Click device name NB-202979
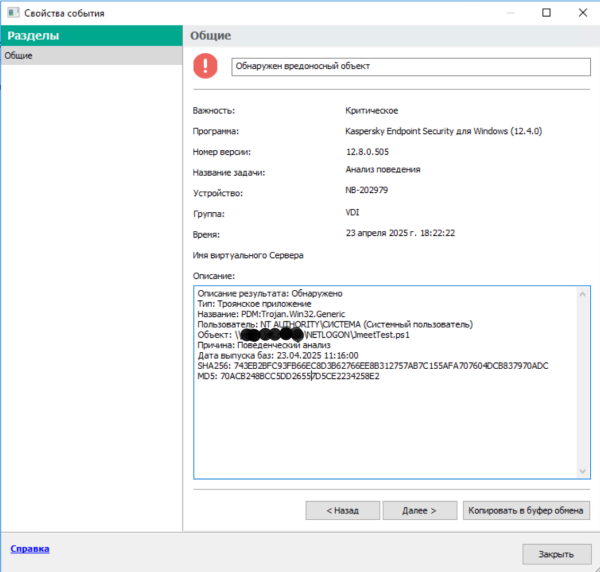600x572 pixels. point(367,190)
